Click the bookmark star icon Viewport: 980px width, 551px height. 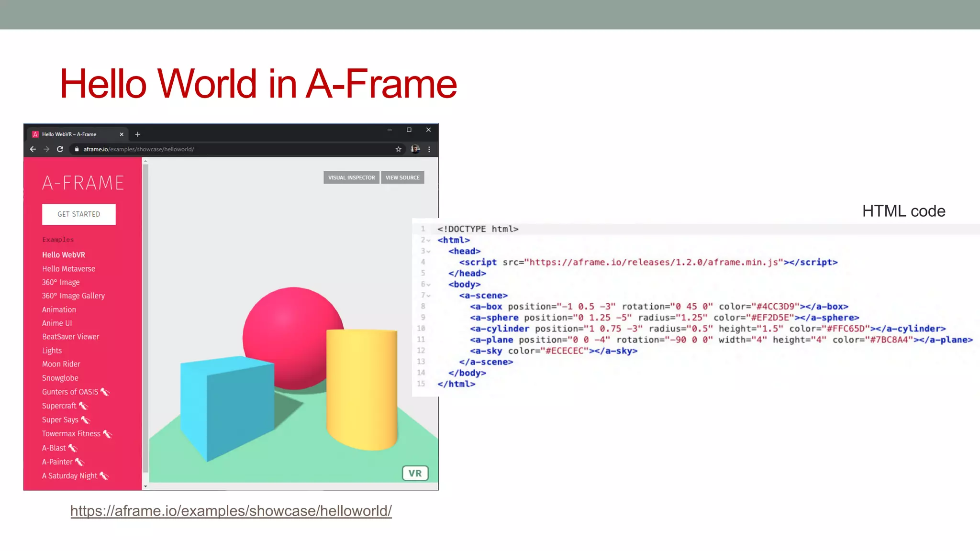pyautogui.click(x=398, y=149)
